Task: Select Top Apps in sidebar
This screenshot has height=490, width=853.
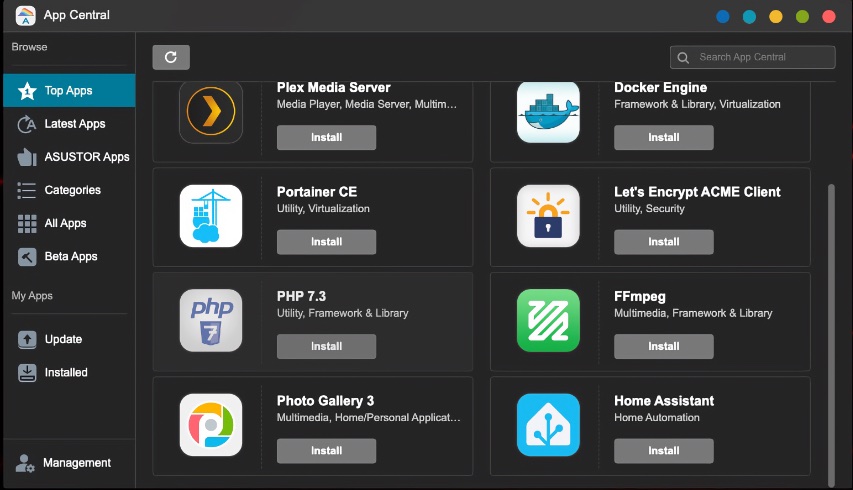Action: (69, 91)
